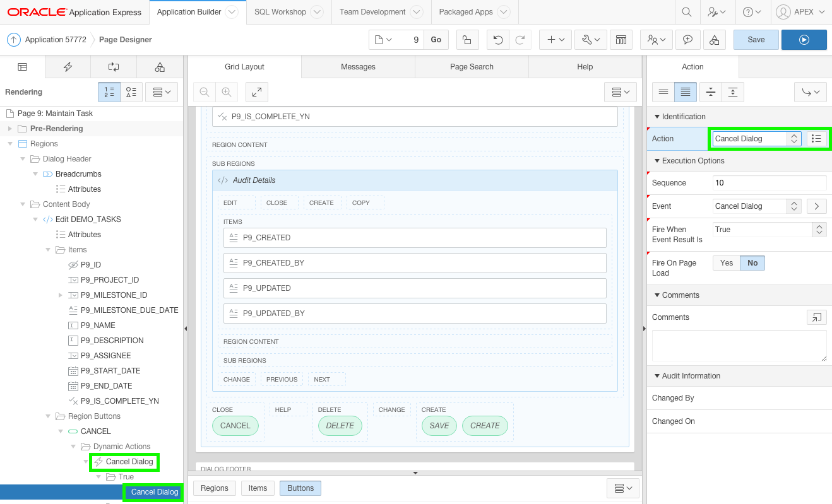The height and width of the screenshot is (504, 832).
Task: Select the Page Shared Components tab icon
Action: tap(160, 67)
